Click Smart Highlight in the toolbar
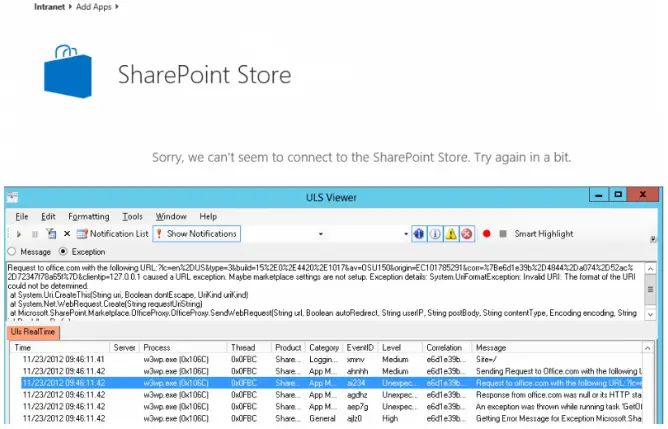668x429 pixels. tap(544, 233)
